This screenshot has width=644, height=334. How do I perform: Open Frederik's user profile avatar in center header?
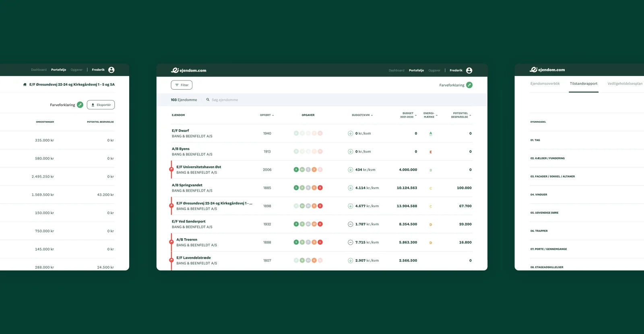(x=469, y=70)
